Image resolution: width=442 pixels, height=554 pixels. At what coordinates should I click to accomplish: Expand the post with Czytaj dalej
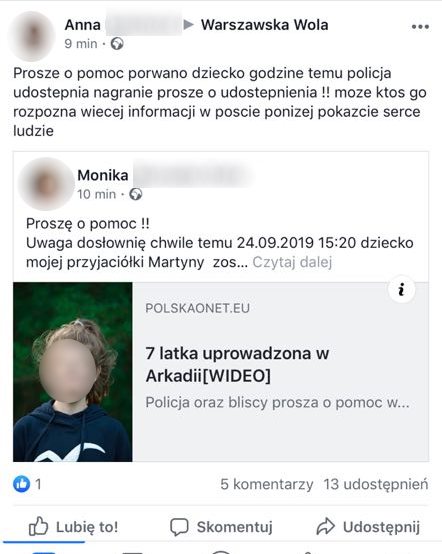pyautogui.click(x=292, y=262)
